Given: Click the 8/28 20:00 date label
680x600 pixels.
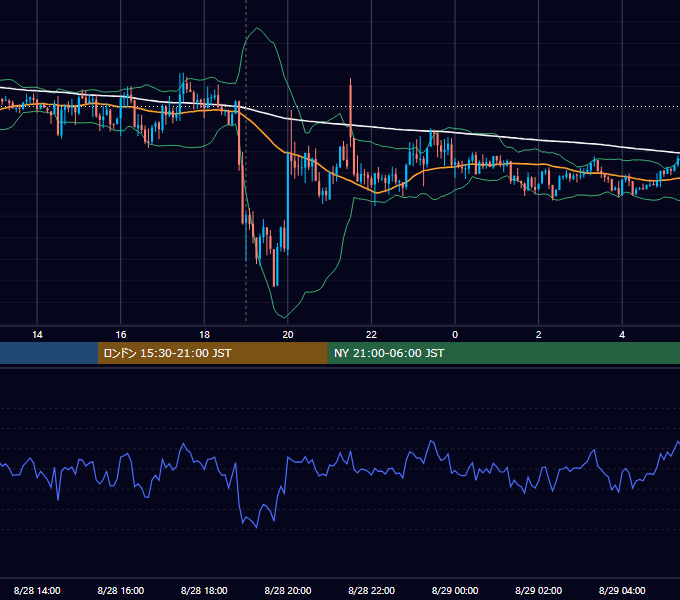Looking at the screenshot, I should (288, 590).
